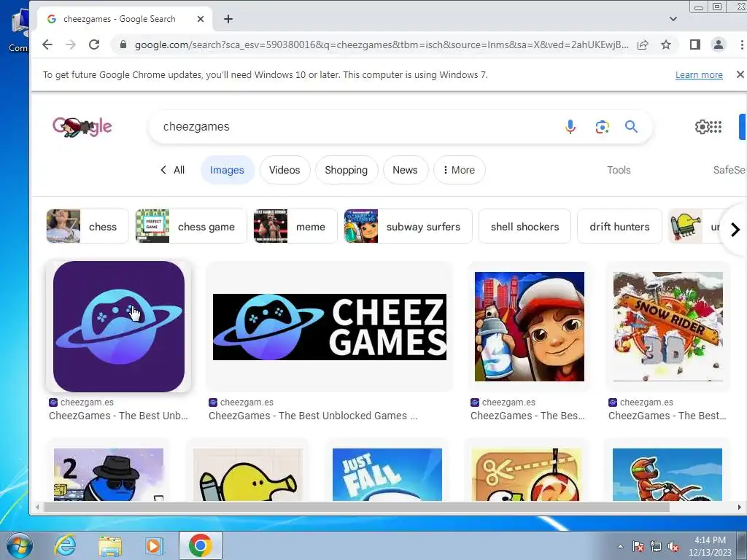The image size is (747, 560).
Task: Open quick settings gear icon
Action: [x=702, y=127]
